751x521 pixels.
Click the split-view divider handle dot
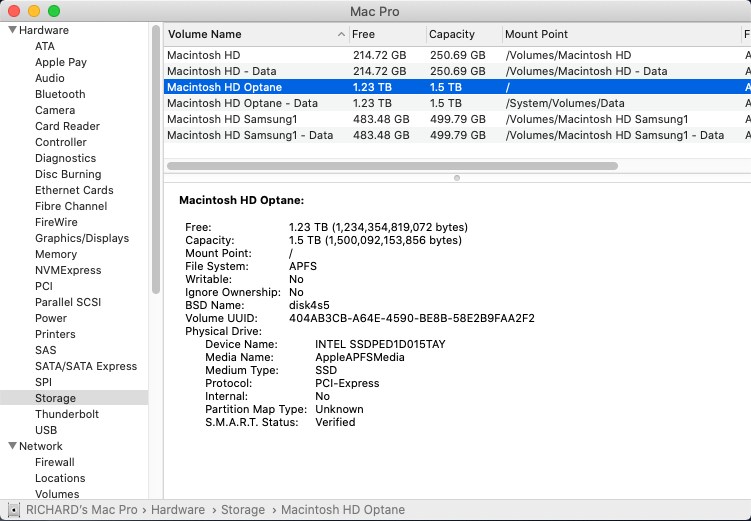tap(457, 178)
